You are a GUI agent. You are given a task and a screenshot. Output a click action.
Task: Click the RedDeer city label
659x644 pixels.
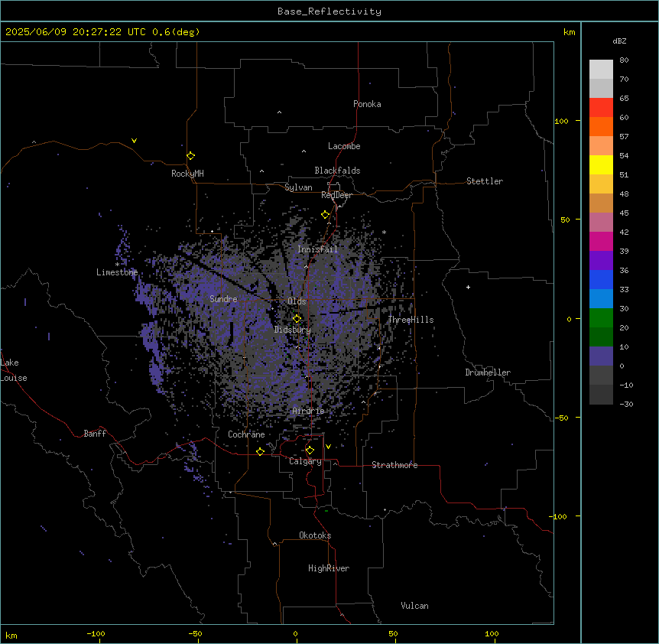tap(336, 195)
